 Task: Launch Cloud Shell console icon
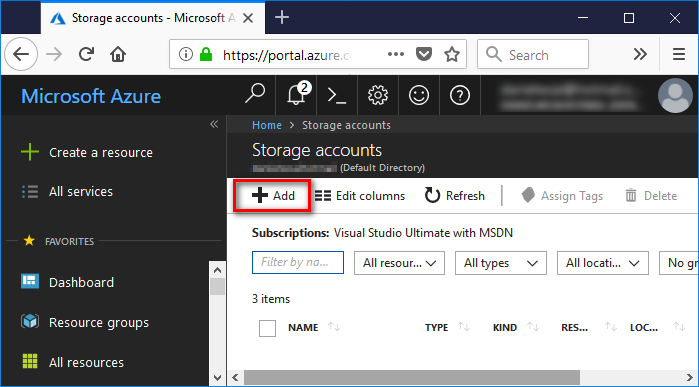(x=337, y=95)
